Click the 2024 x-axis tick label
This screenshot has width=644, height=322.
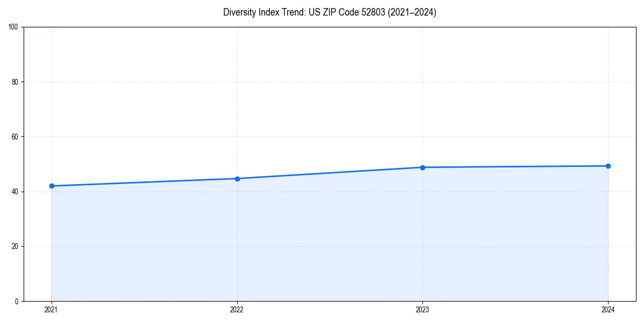pos(608,310)
